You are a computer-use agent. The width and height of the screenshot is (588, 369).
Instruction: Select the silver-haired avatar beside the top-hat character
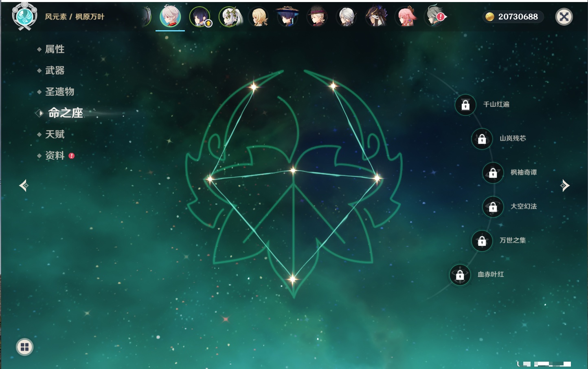coord(347,17)
